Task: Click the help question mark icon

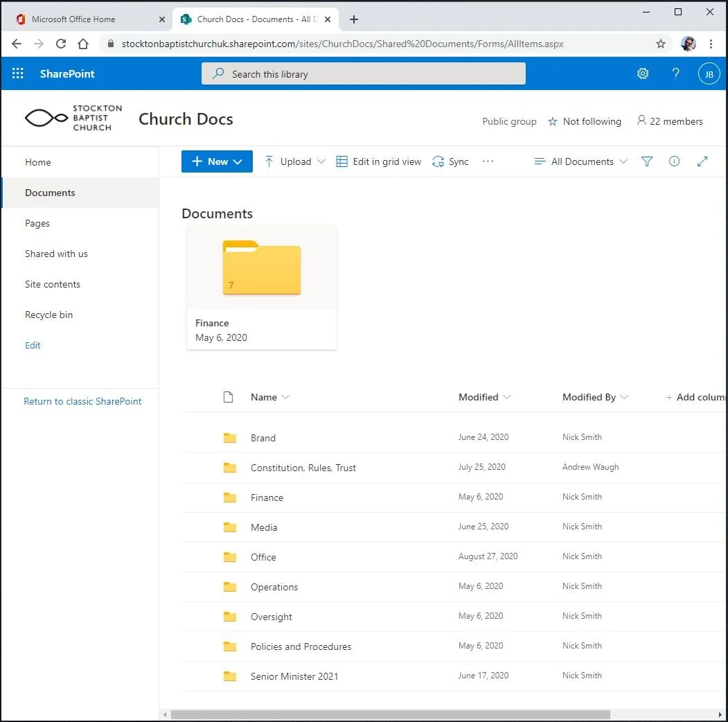Action: tap(675, 73)
